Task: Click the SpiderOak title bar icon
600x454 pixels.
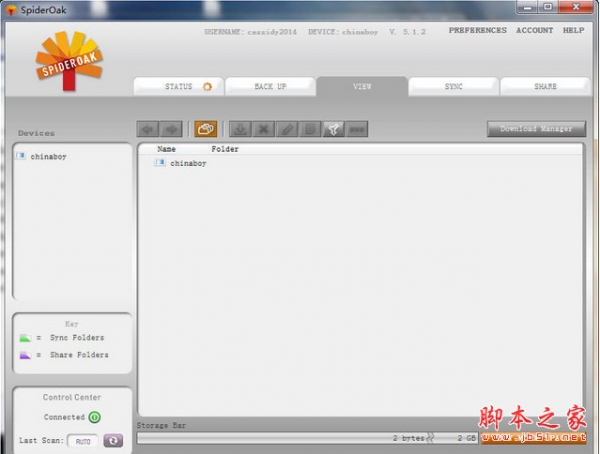Action: point(11,10)
